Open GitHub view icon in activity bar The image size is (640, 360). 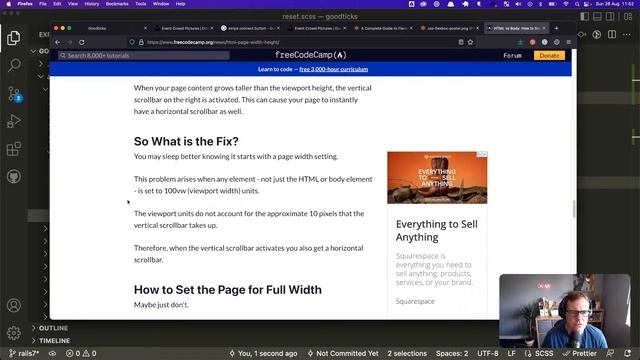coord(14,177)
